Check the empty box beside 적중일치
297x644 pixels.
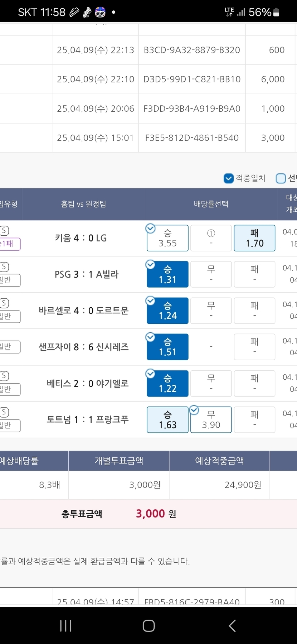(x=281, y=178)
